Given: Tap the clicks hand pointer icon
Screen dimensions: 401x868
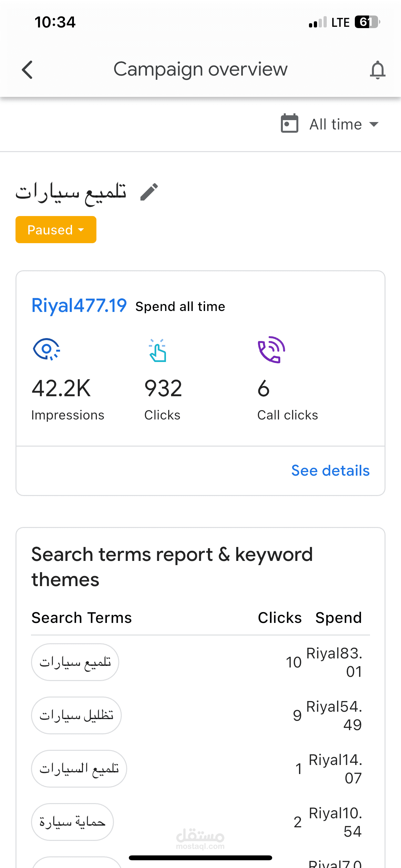Looking at the screenshot, I should 157,350.
